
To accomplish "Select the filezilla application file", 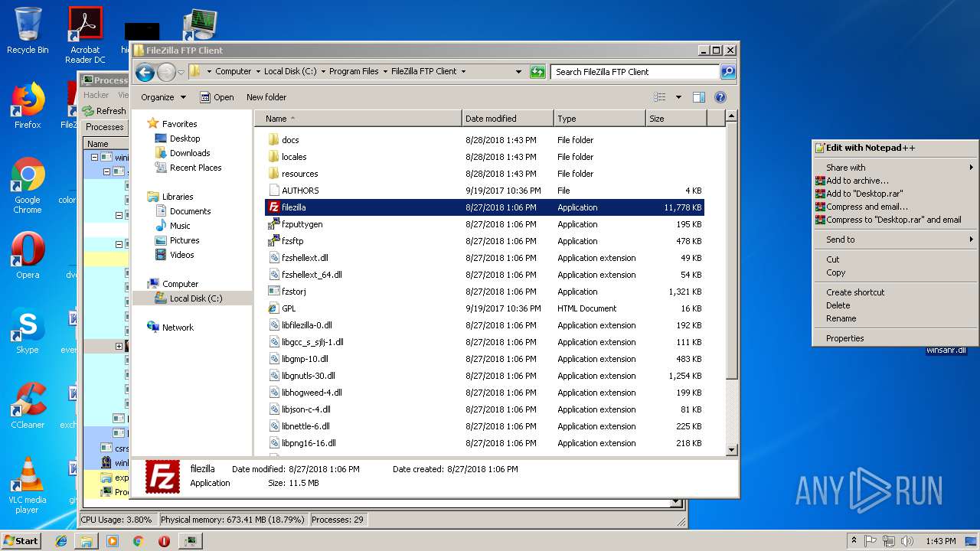I will coord(485,207).
